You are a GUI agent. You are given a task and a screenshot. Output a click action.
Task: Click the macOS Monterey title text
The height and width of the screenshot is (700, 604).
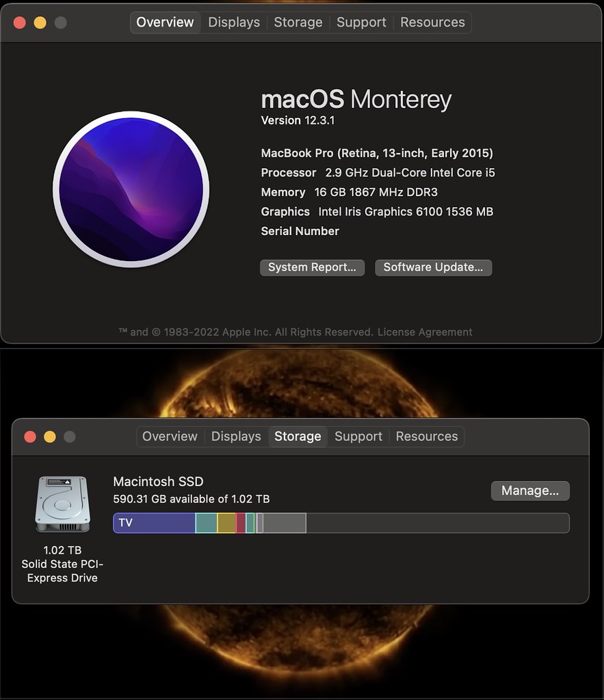click(x=356, y=99)
